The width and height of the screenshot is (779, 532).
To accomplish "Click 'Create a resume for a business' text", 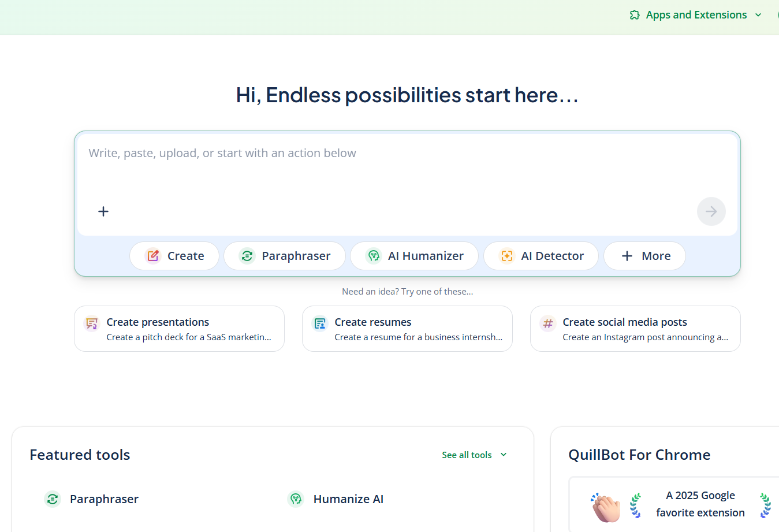I will tap(419, 337).
